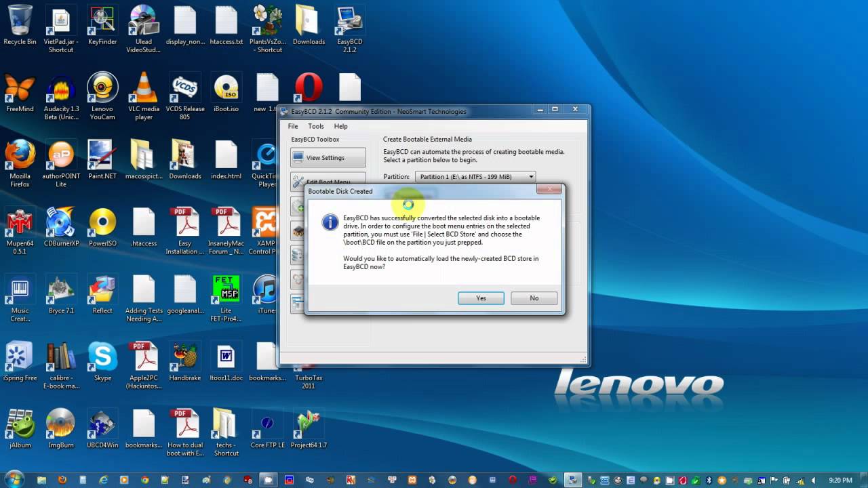868x488 pixels.
Task: Select the ImgBurn desktop icon
Action: tap(61, 428)
